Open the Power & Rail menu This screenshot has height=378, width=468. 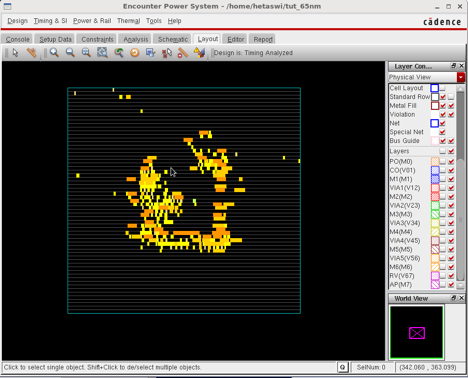pos(92,21)
